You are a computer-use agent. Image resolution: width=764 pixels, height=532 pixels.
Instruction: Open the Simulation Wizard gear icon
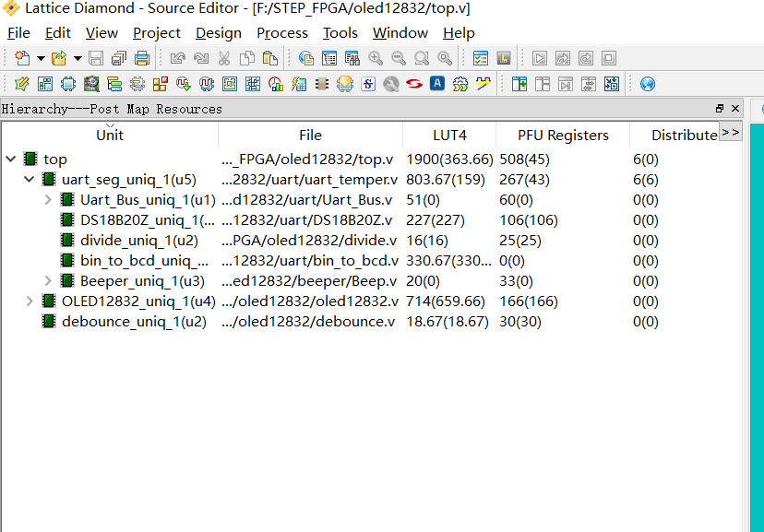coord(460,84)
